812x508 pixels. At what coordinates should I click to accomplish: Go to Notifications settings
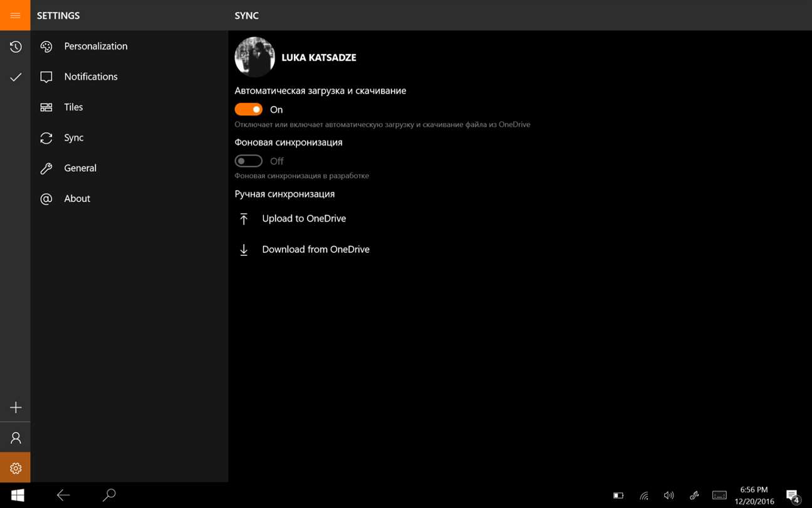click(x=91, y=77)
